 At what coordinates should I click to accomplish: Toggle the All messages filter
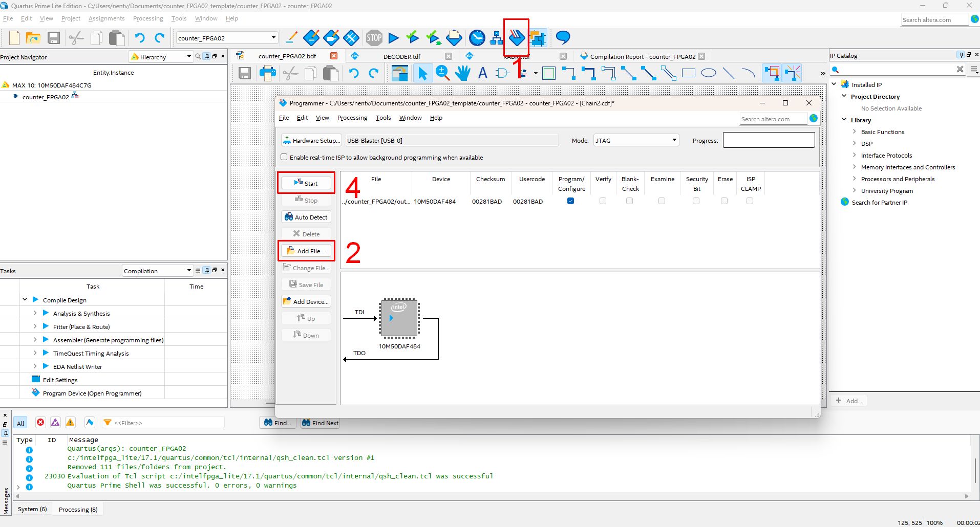coord(20,423)
